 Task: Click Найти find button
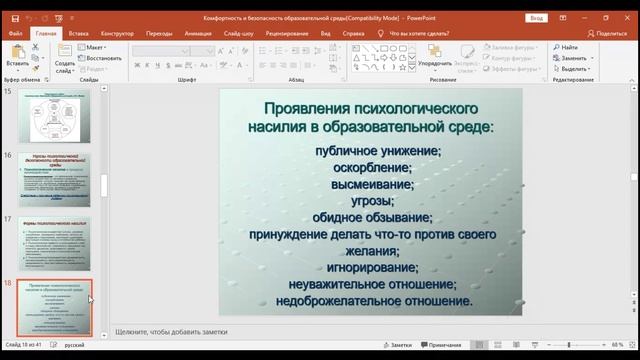pos(566,47)
